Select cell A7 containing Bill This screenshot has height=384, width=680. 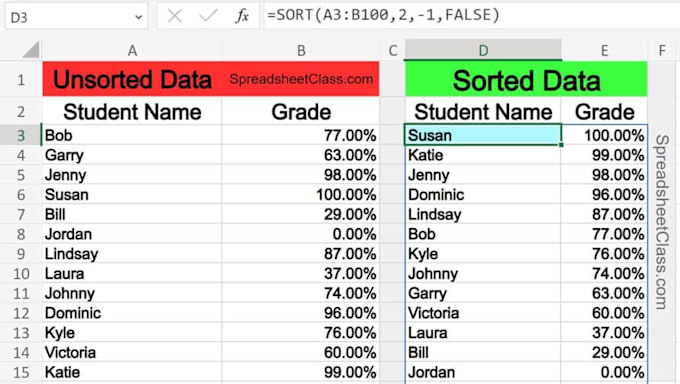pos(132,214)
